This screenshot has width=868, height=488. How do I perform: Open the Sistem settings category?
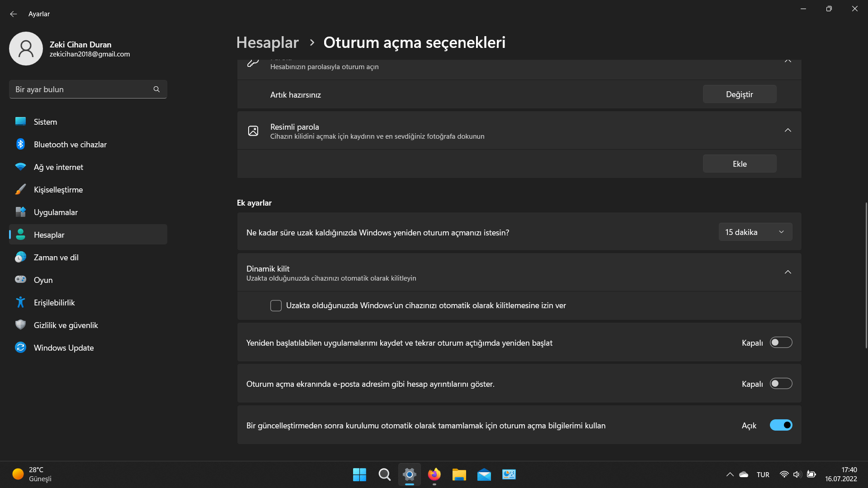pos(88,122)
